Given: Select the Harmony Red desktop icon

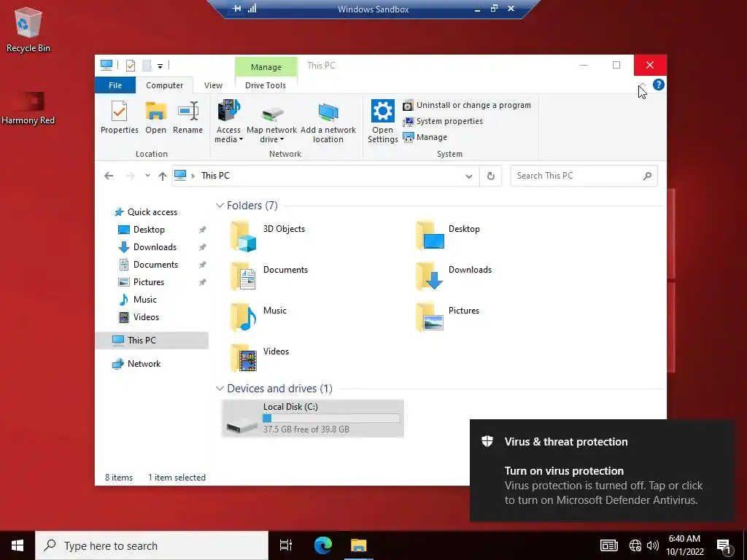Looking at the screenshot, I should [x=28, y=109].
